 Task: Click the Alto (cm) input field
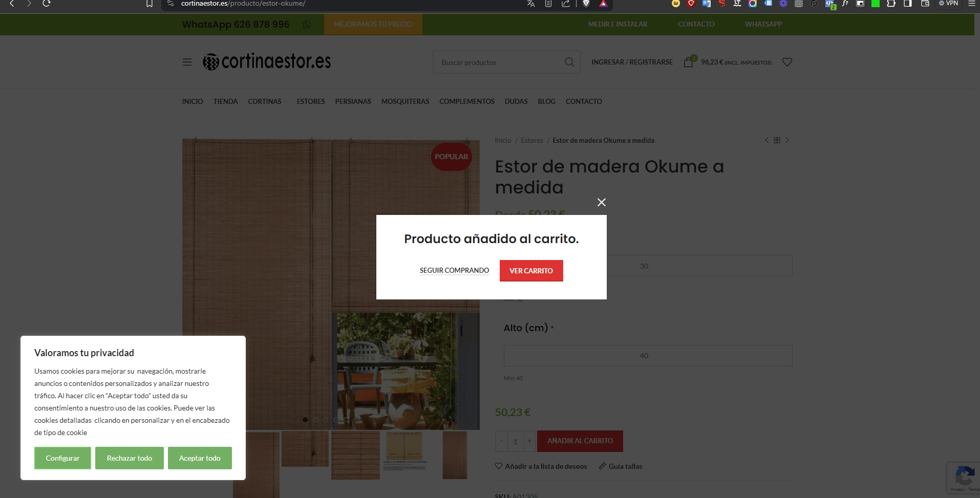tap(648, 356)
